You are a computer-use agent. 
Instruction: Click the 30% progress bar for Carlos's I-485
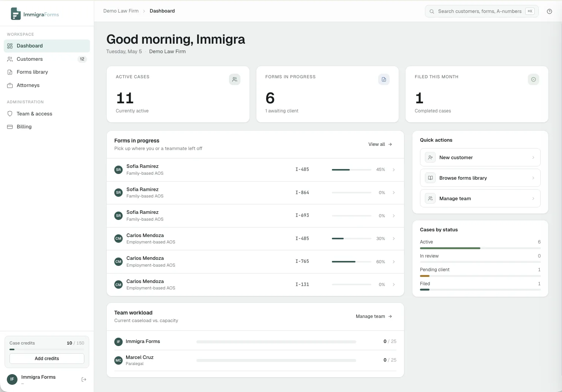coord(352,239)
